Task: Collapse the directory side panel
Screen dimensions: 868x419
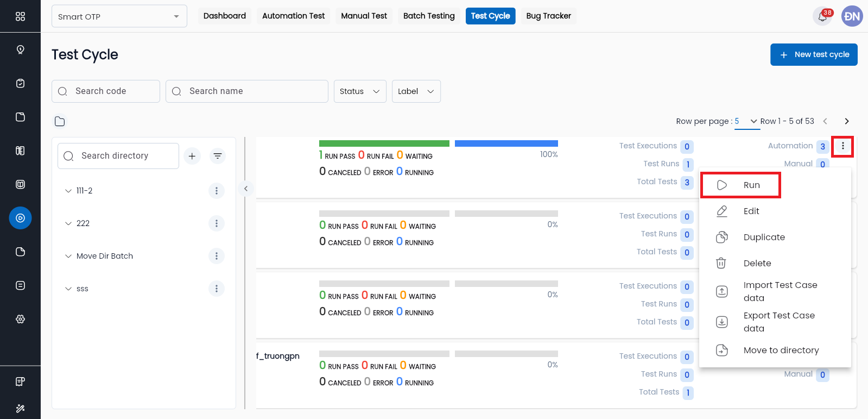Action: (x=246, y=189)
